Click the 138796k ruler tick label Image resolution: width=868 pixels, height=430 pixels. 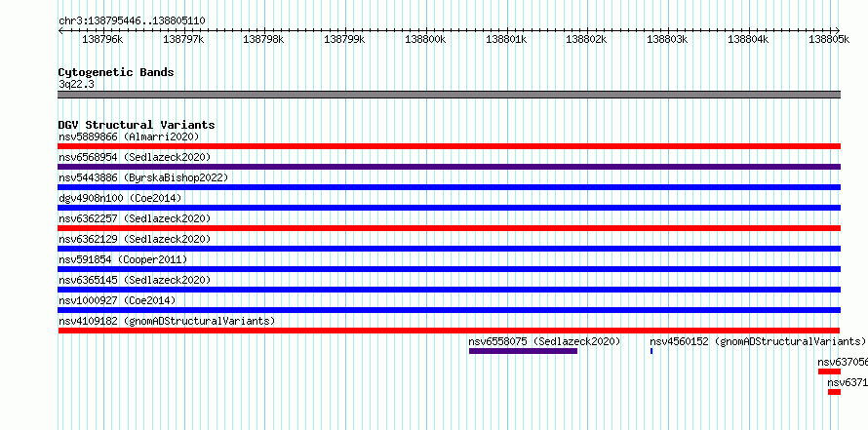click(102, 39)
